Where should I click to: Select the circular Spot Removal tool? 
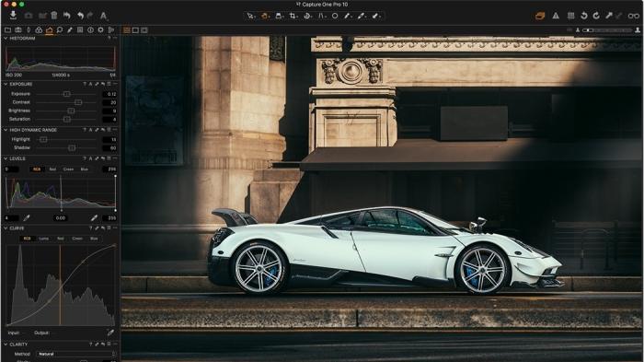pos(335,16)
